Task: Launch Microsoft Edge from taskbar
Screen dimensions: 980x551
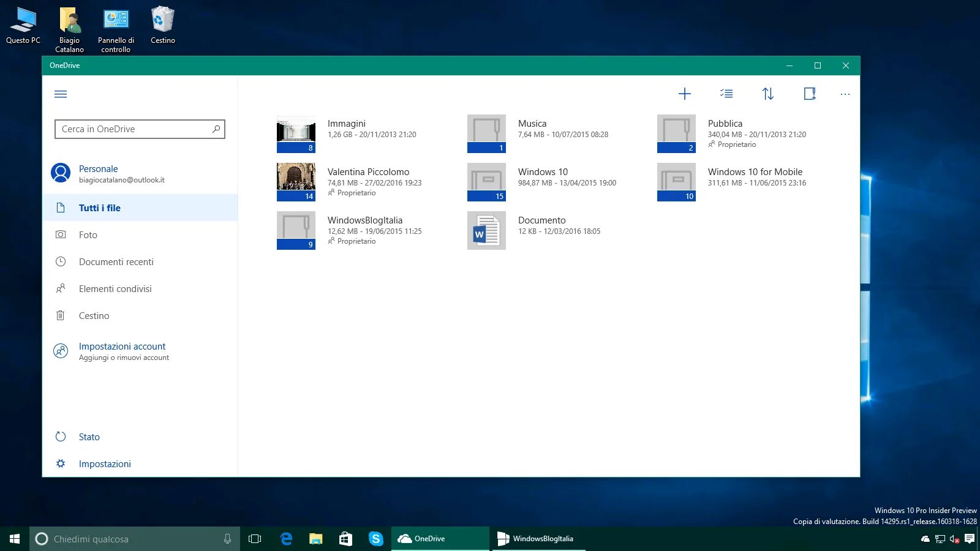Action: [286, 539]
